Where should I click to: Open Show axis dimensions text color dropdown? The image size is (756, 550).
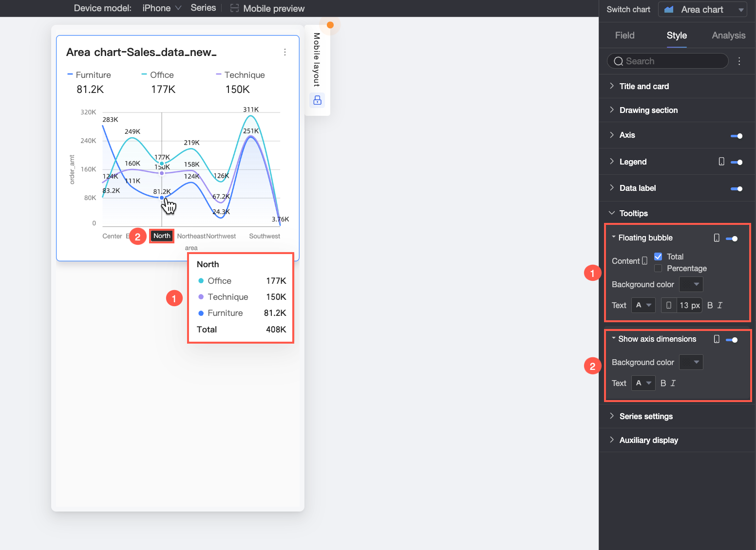tap(643, 383)
